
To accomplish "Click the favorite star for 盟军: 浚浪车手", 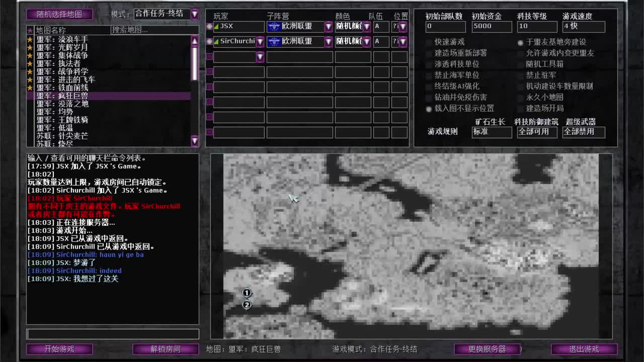I will 30,39.
